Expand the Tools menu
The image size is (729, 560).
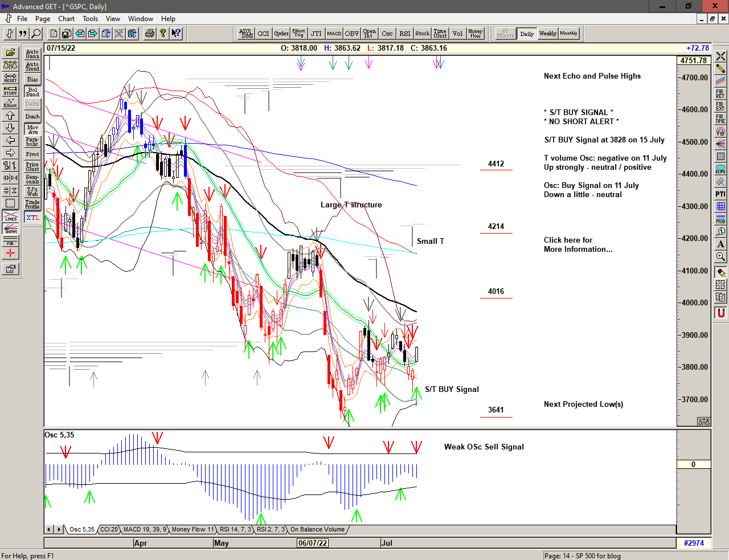[90, 19]
